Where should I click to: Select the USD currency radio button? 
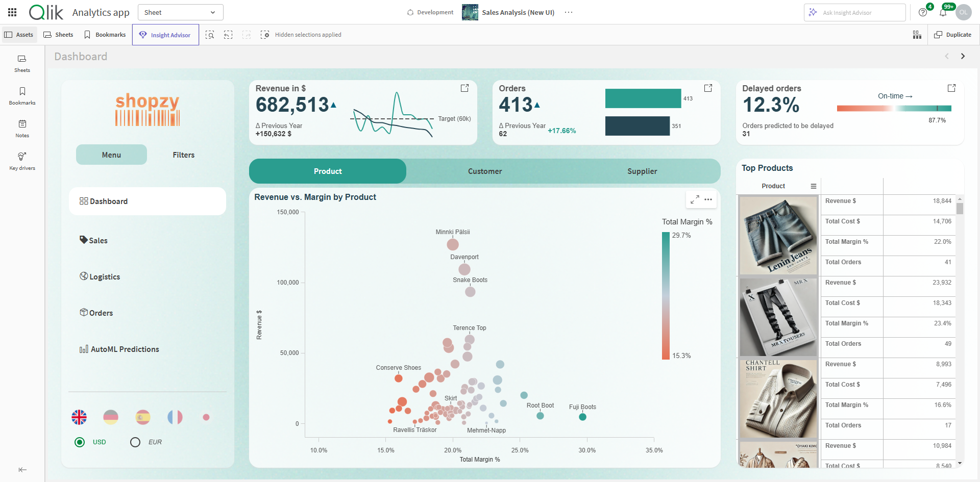pyautogui.click(x=80, y=442)
